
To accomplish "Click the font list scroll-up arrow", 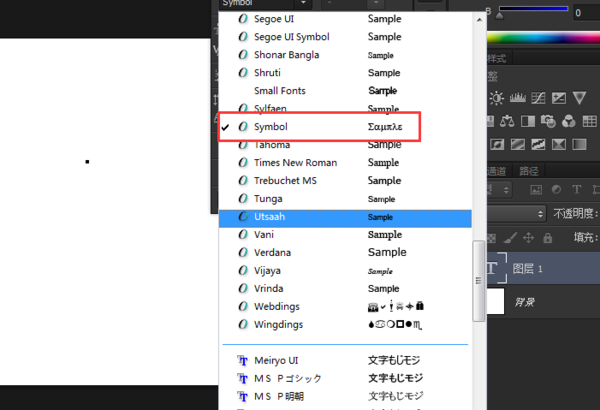I will (x=479, y=19).
